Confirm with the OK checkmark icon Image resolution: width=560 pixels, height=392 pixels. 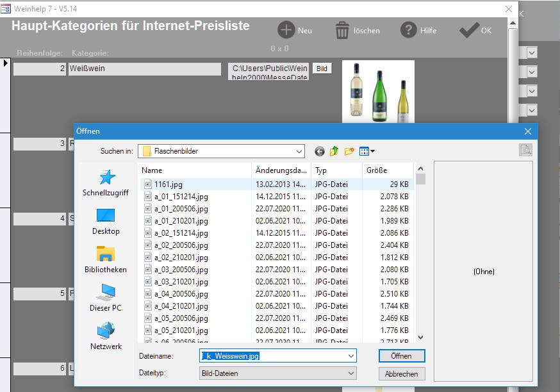coord(469,30)
